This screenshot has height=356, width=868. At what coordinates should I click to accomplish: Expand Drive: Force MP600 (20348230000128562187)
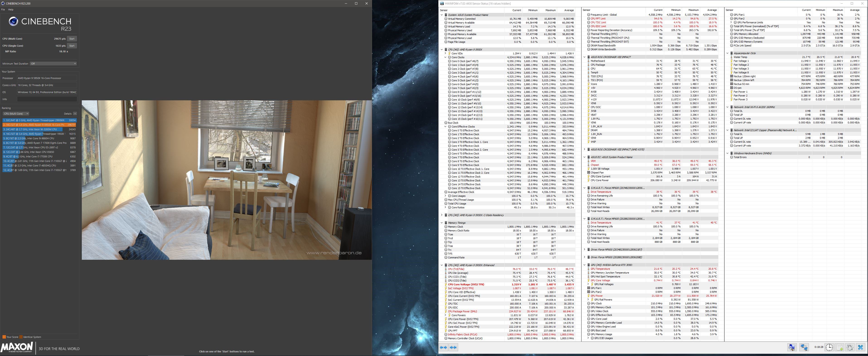pos(585,250)
